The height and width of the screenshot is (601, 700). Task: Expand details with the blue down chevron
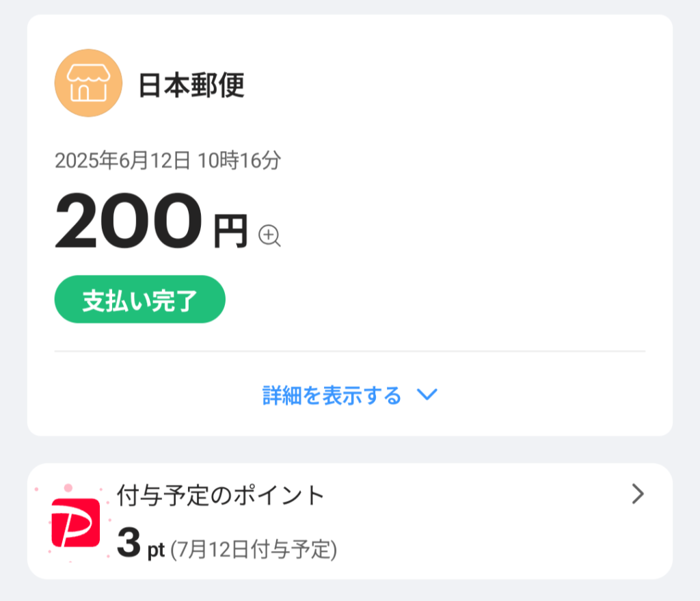(427, 395)
